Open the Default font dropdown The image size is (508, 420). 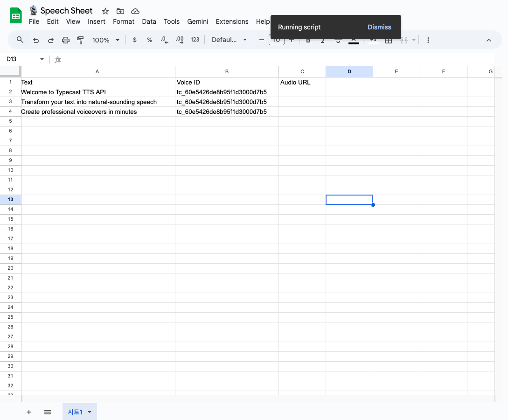(230, 40)
